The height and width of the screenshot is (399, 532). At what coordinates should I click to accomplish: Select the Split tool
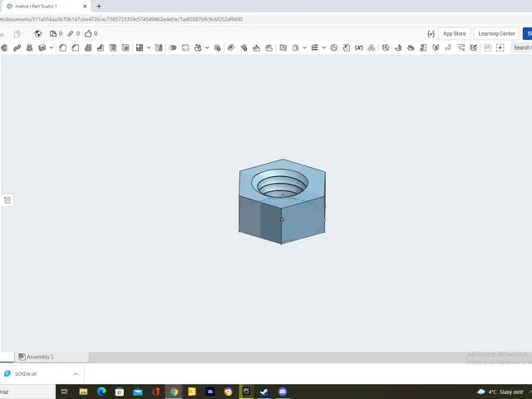185,48
